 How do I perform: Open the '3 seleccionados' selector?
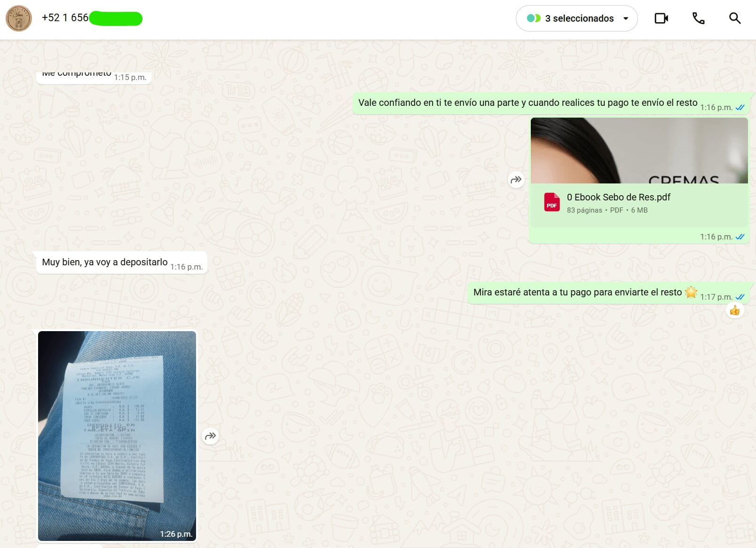tap(577, 18)
